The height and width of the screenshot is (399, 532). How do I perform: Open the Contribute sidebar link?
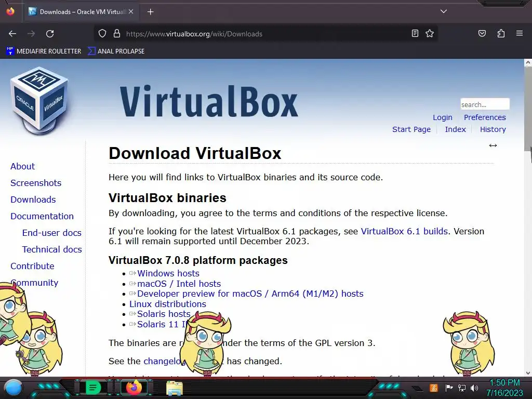pyautogui.click(x=32, y=266)
